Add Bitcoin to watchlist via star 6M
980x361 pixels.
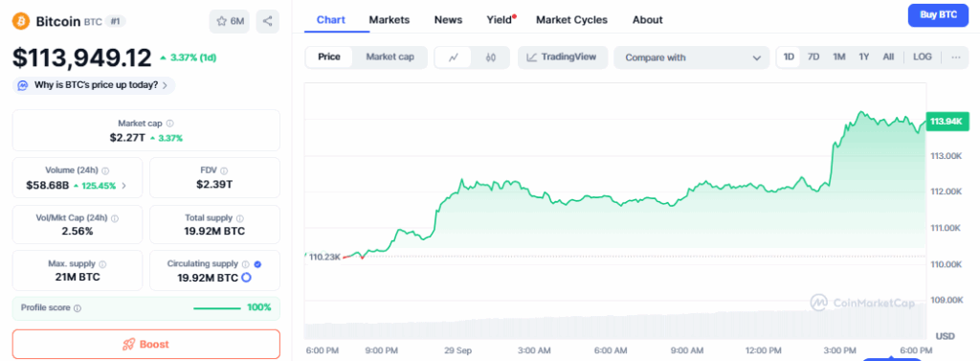pos(230,21)
